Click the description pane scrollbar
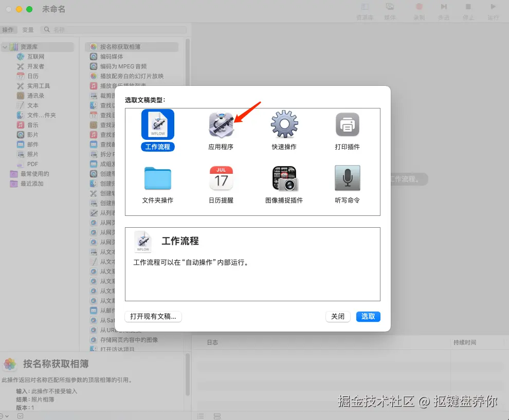The height and width of the screenshot is (420, 509). coord(187,375)
